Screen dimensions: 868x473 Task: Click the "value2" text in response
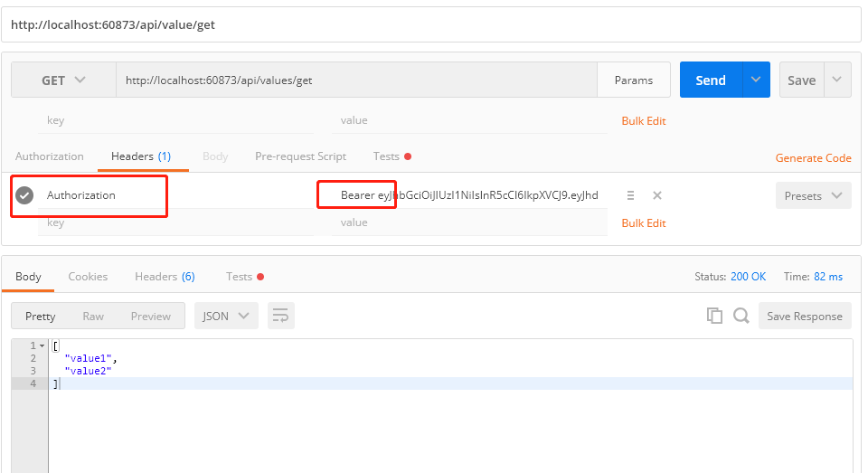88,371
